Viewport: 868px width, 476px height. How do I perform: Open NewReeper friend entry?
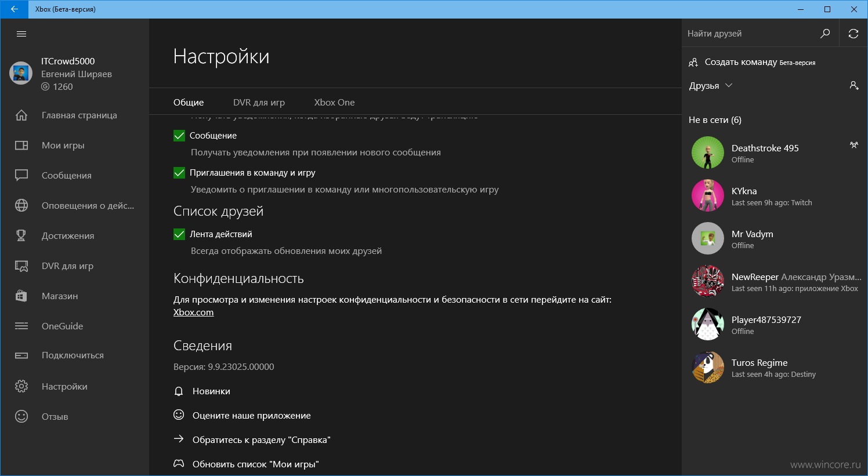(775, 282)
